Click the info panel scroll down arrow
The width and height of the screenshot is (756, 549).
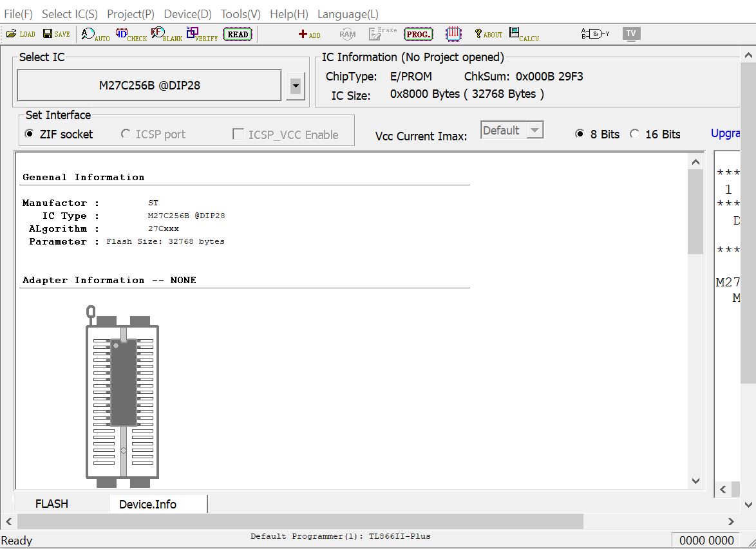pyautogui.click(x=695, y=481)
